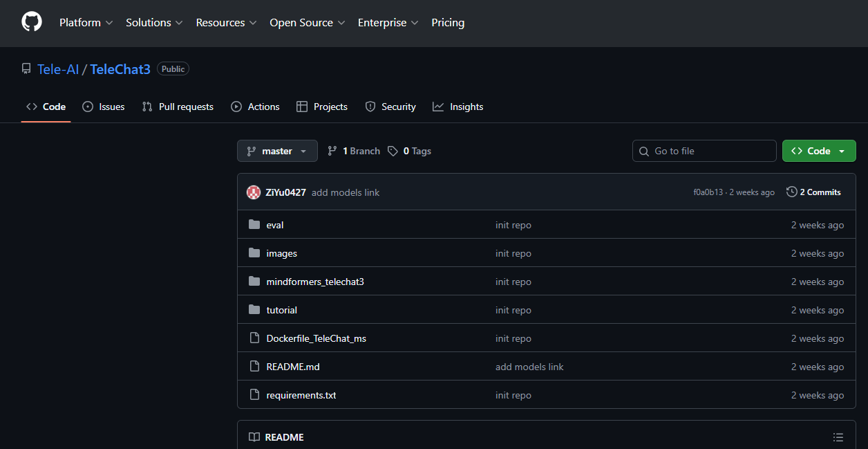Expand the green Code button dropdown arrow

click(842, 150)
